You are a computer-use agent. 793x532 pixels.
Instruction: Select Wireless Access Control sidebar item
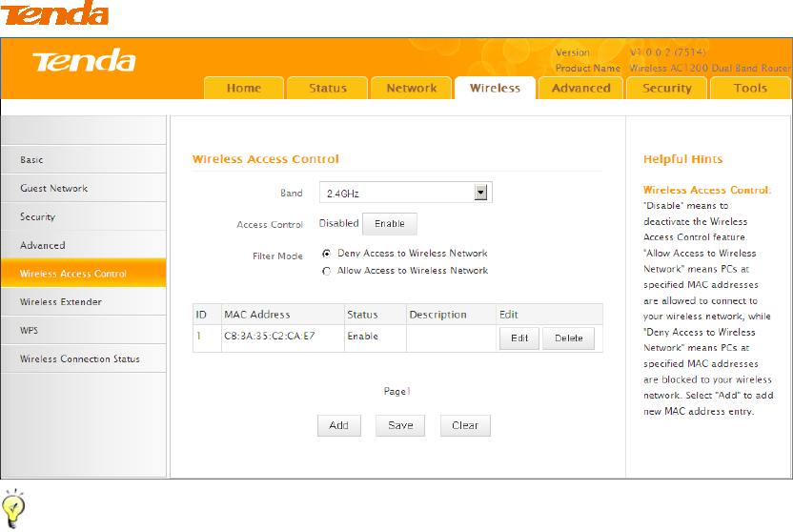pos(84,273)
